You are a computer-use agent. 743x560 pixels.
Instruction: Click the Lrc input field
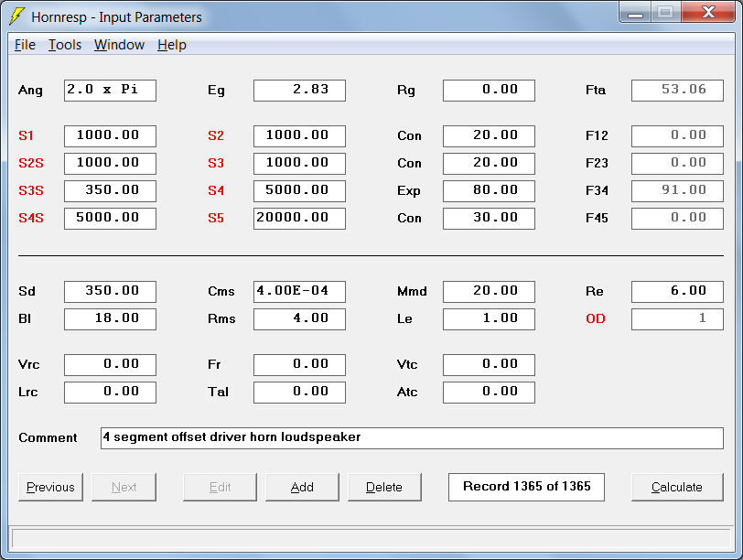110,393
